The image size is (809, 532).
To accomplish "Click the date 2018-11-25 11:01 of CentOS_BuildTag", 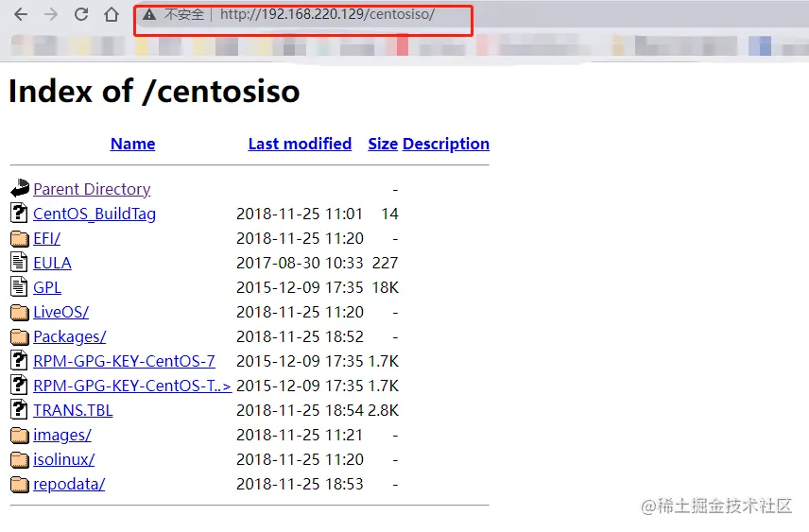I will 300,214.
